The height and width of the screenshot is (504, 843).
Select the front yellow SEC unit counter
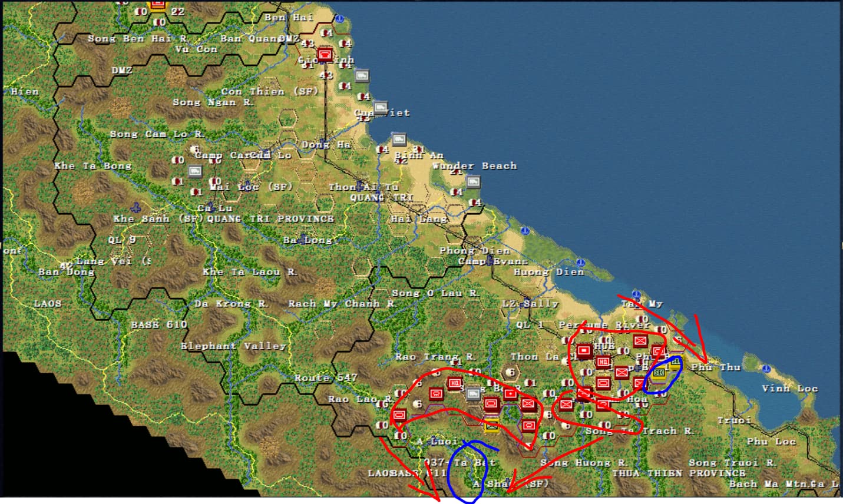tap(659, 372)
